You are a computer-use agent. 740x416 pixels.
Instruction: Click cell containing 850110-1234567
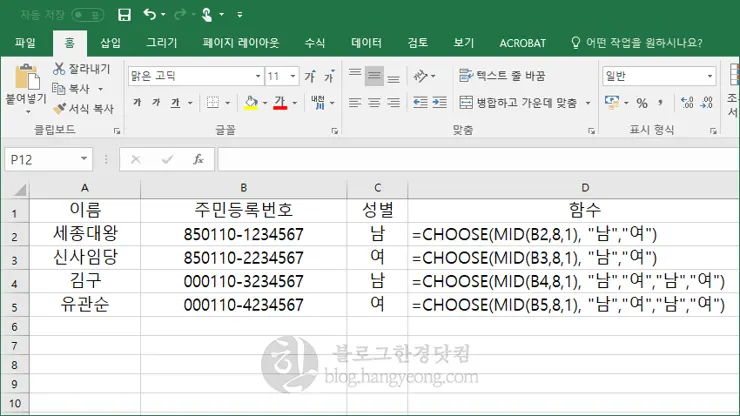coord(244,234)
